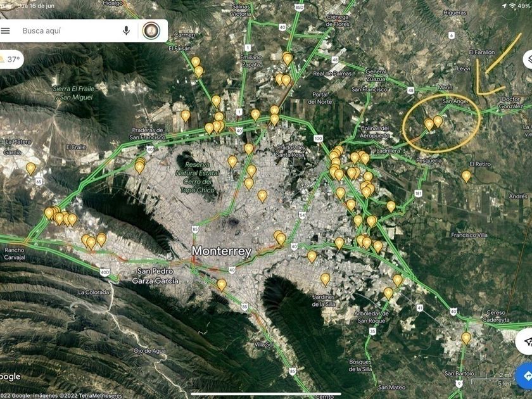The height and width of the screenshot is (399, 532).
Task: Tap the Monterrey city label
Action: (222, 251)
